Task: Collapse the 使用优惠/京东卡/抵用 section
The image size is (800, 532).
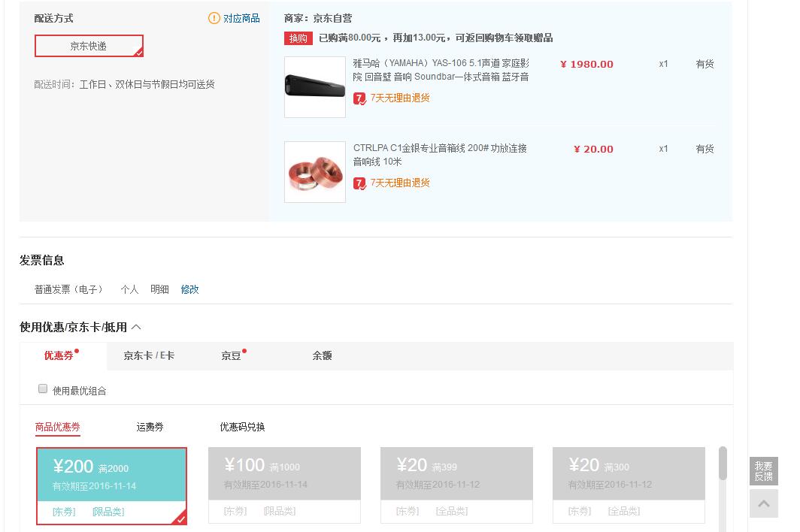Action: pos(136,327)
